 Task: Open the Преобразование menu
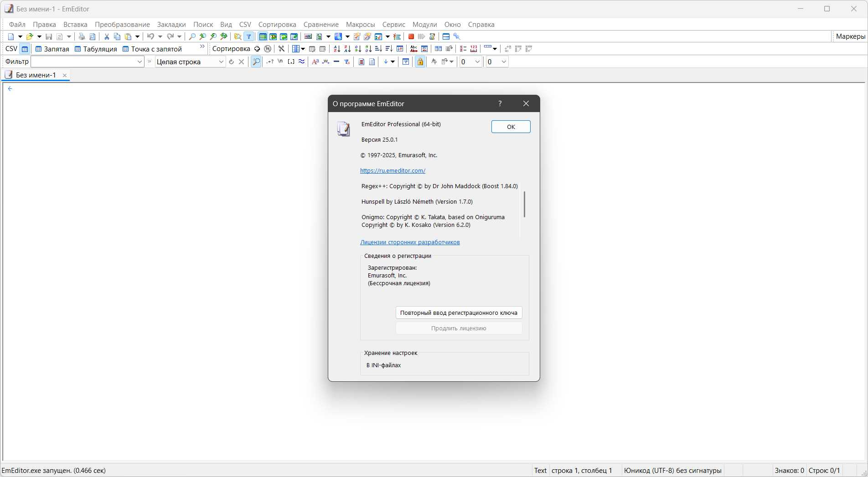[x=122, y=24]
